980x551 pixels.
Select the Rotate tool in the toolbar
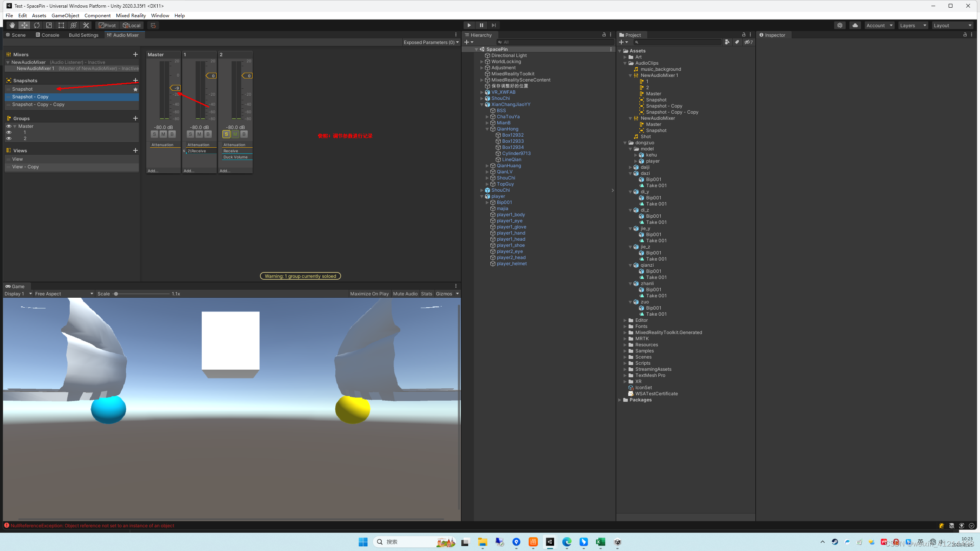pyautogui.click(x=37, y=25)
